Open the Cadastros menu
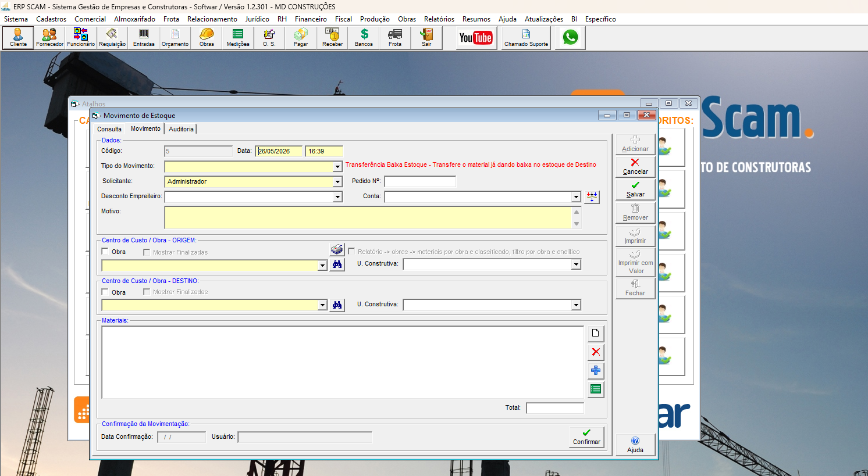The width and height of the screenshot is (868, 476). point(51,19)
